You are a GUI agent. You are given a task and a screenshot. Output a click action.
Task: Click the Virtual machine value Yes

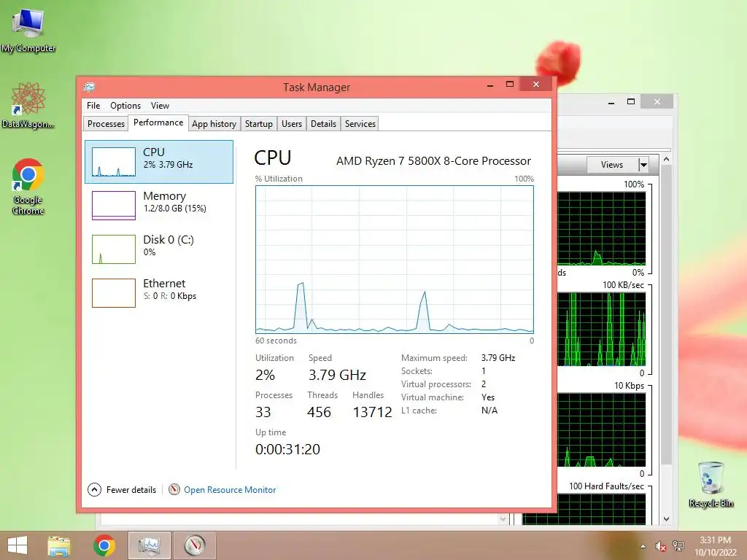(x=488, y=397)
